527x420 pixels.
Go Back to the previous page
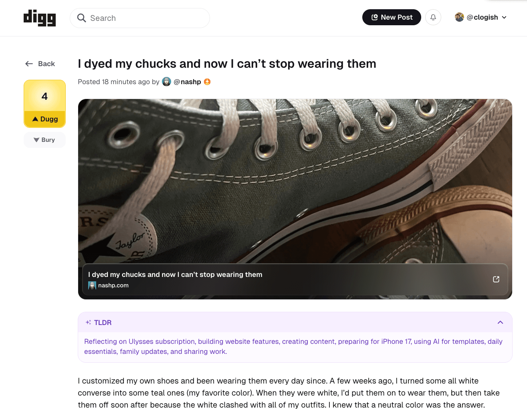point(40,64)
